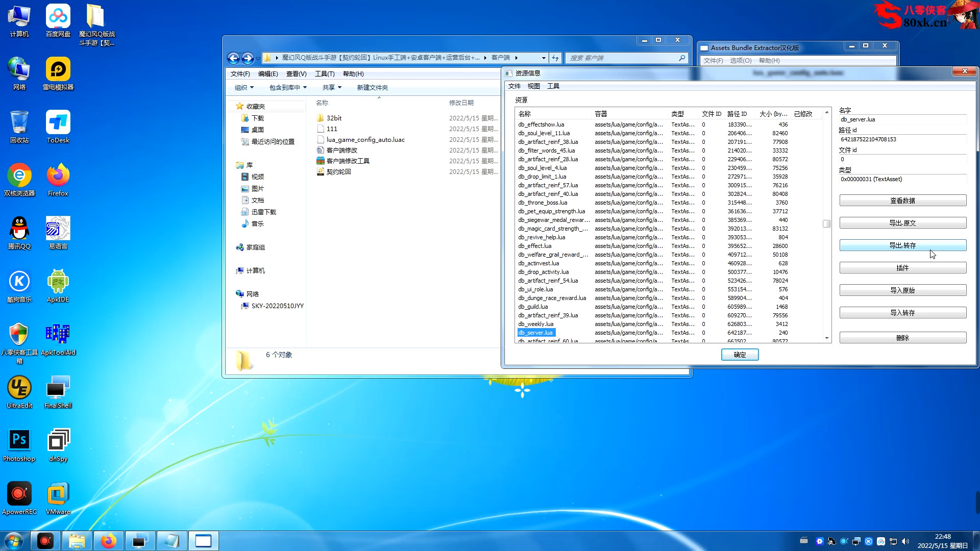
Task: Open the 文件(F) menu in Explorer
Action: [x=240, y=74]
